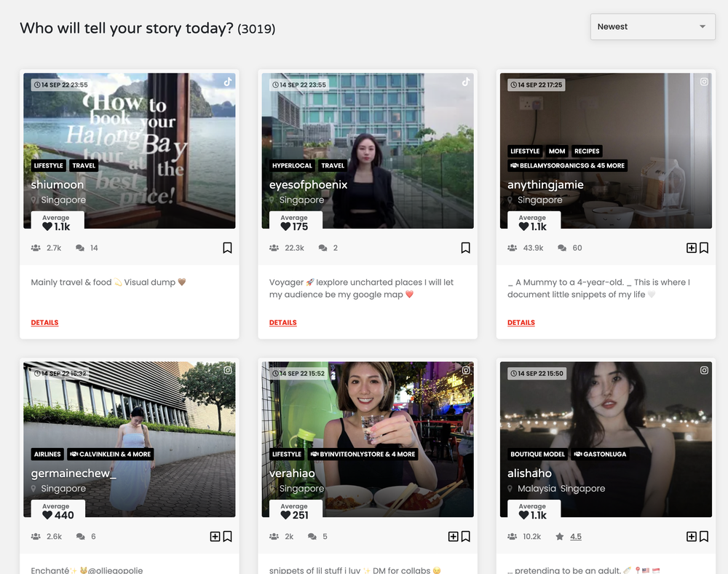Click the 4.5 rating link on alishaho
The height and width of the screenshot is (574, 728).
576,536
